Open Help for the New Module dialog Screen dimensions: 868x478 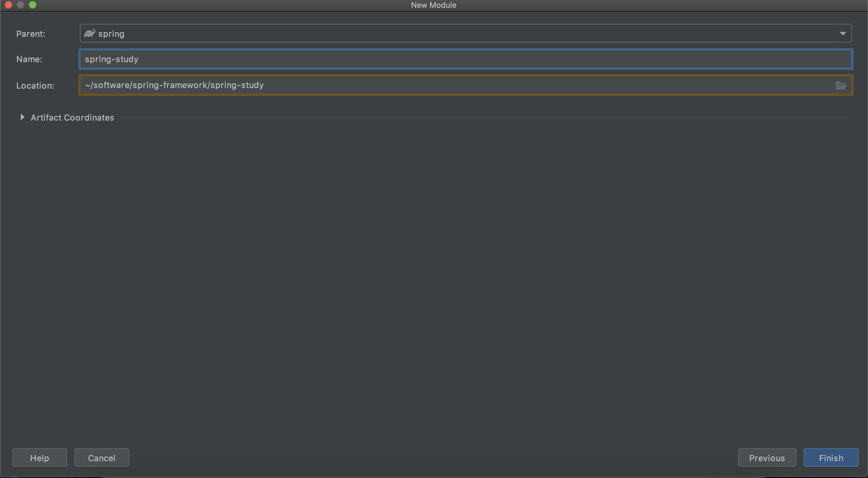40,458
